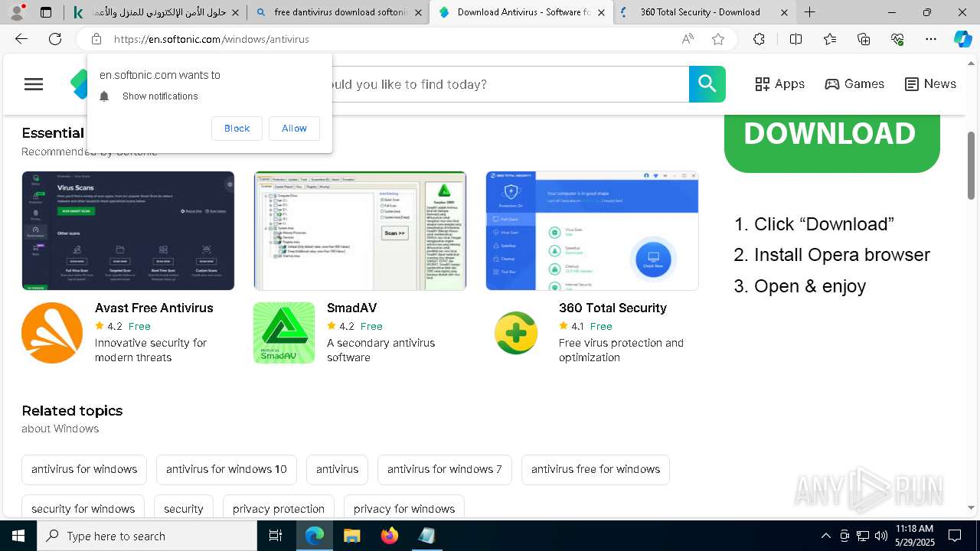Add this page to favorites star
Viewport: 980px width, 551px height.
pyautogui.click(x=718, y=39)
